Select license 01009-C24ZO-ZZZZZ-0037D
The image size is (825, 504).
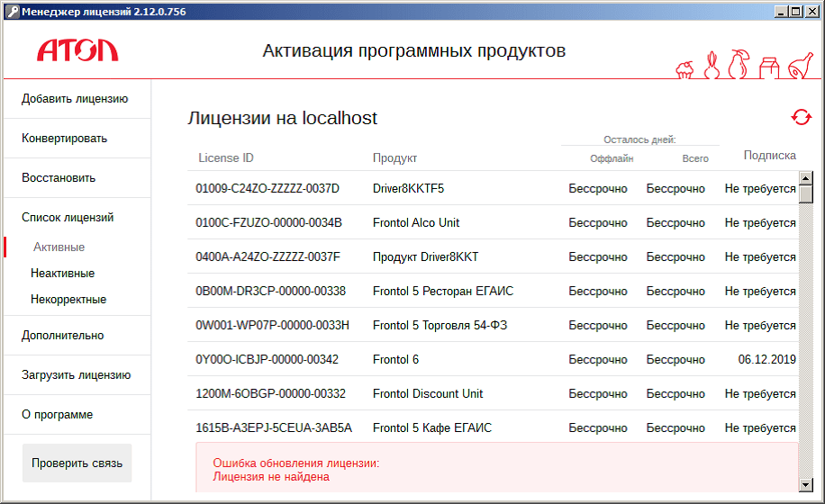[267, 189]
